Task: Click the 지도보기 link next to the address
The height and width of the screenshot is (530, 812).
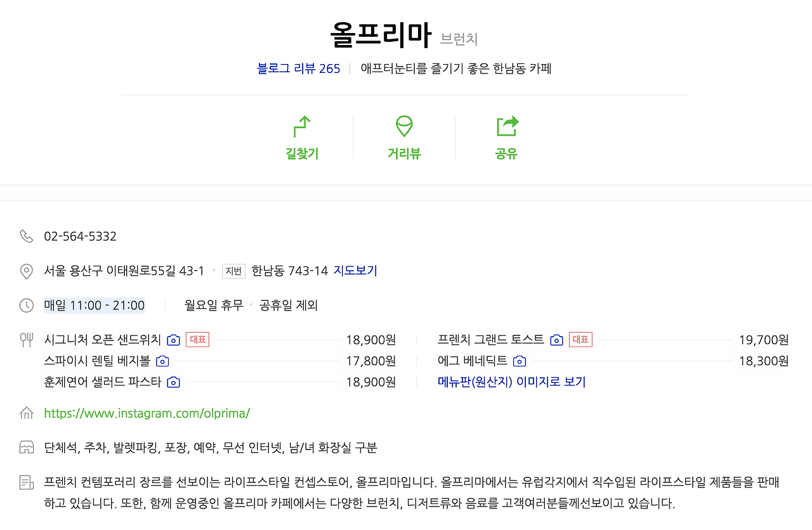Action: click(x=355, y=270)
